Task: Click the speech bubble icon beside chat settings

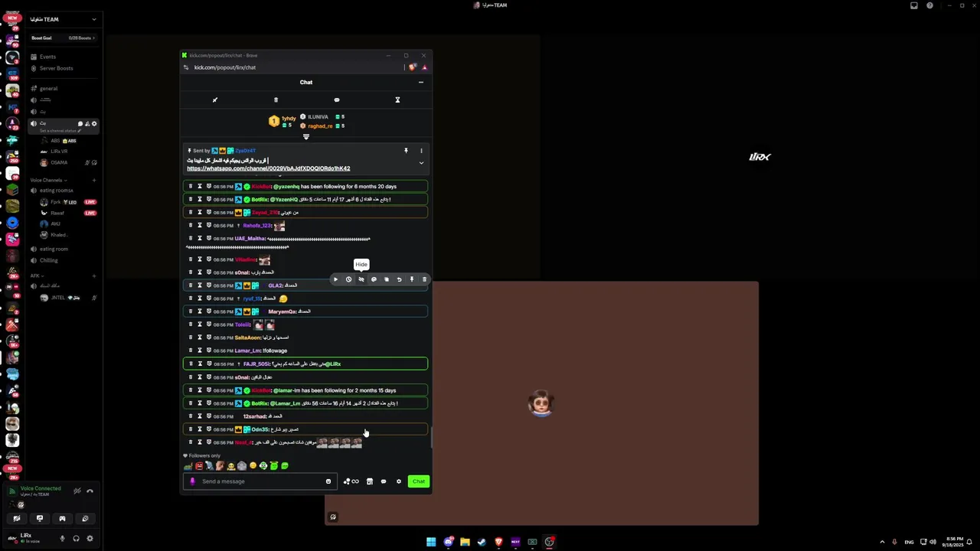Action: 384,481
